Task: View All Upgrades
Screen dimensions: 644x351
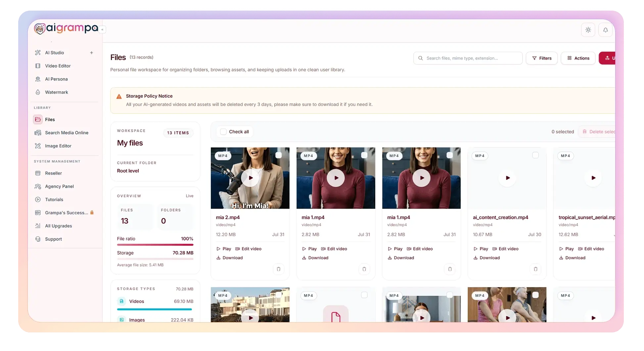Action: [x=58, y=226]
